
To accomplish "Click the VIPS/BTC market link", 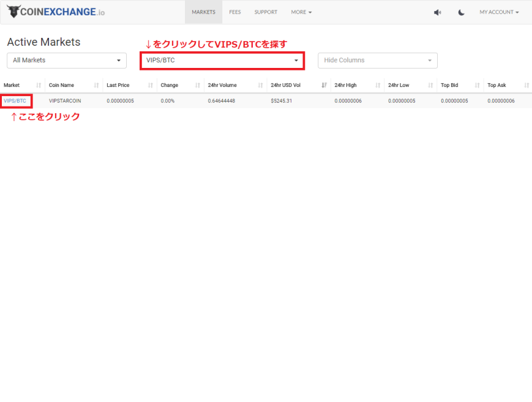I will [x=15, y=101].
